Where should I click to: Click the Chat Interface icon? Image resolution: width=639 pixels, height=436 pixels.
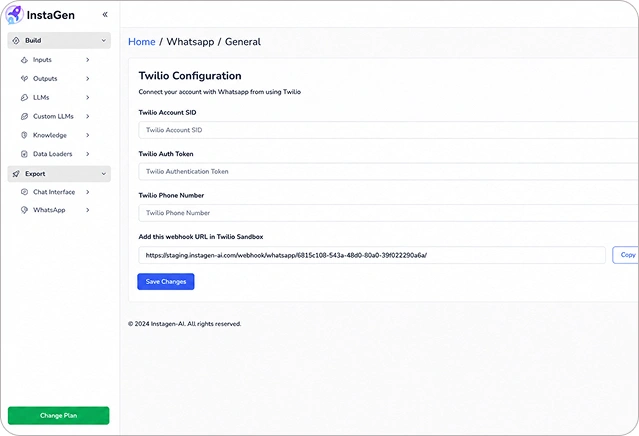click(x=24, y=192)
